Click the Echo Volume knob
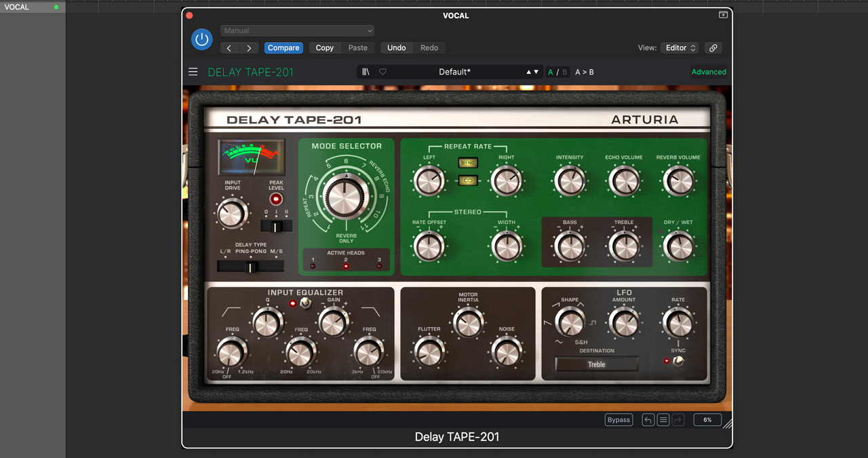This screenshot has width=868, height=458. tap(624, 181)
